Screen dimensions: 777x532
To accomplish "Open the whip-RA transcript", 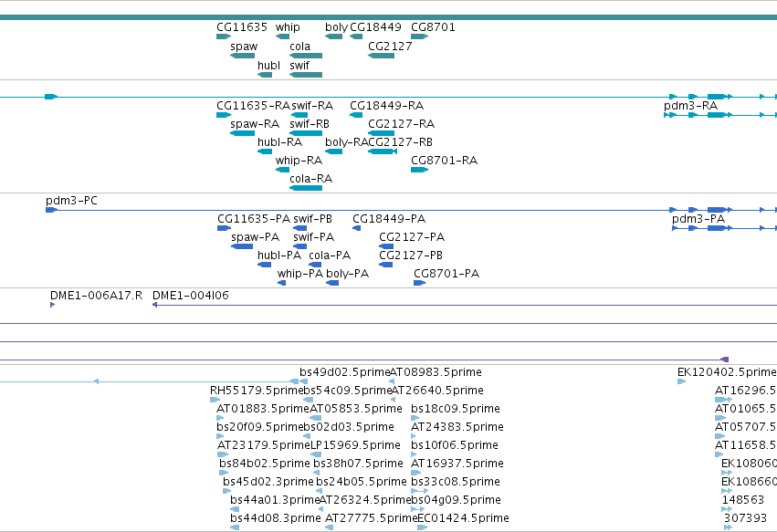I will (282, 170).
